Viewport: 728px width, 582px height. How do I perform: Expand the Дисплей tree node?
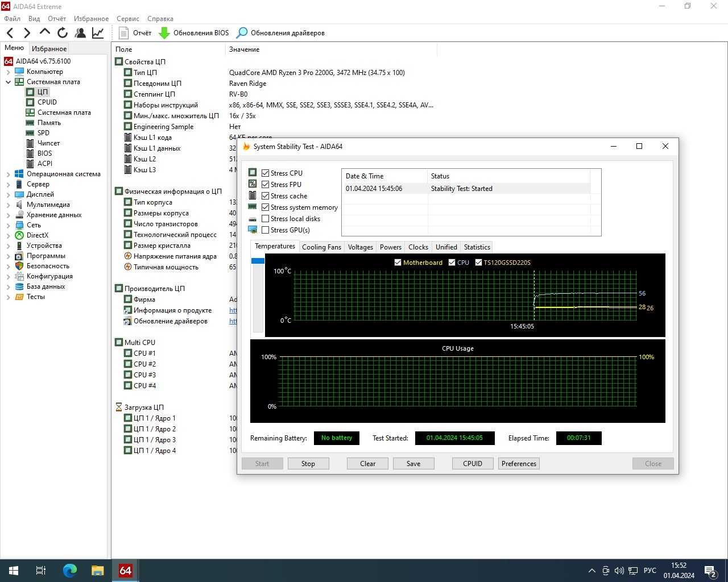8,194
